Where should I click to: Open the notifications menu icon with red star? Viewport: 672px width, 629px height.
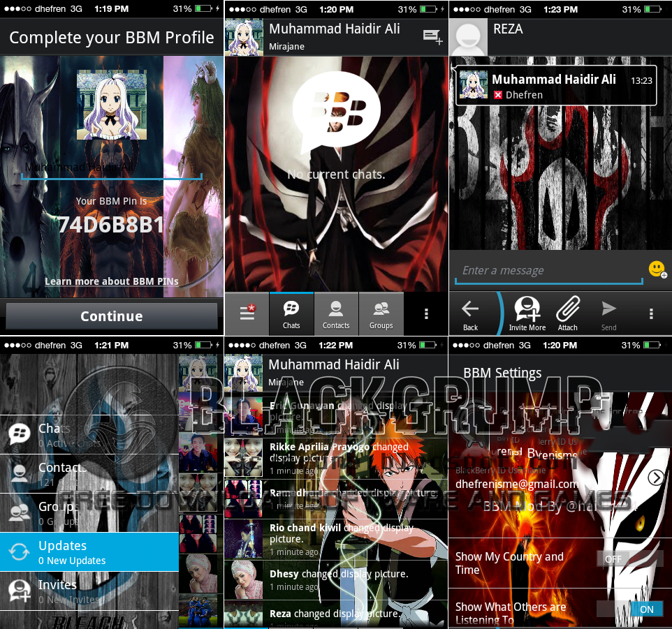[x=247, y=313]
